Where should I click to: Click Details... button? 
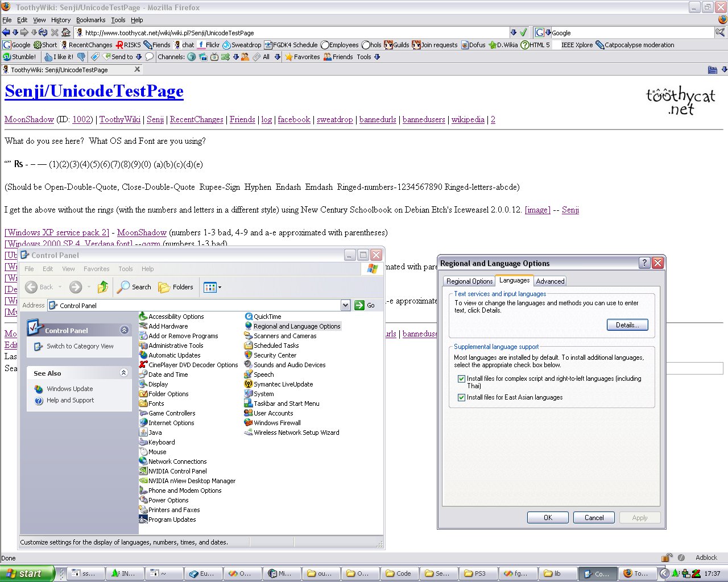(x=627, y=325)
